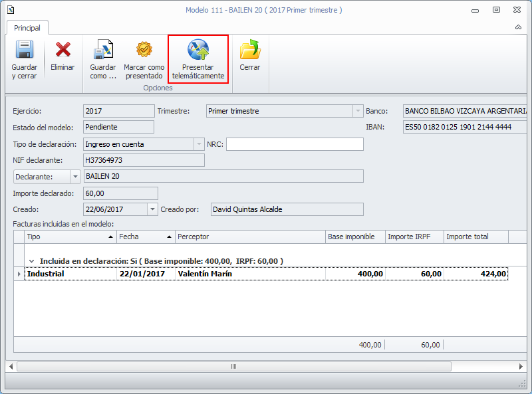Click the NRC input field
Image resolution: width=532 pixels, height=394 pixels.
pyautogui.click(x=295, y=144)
